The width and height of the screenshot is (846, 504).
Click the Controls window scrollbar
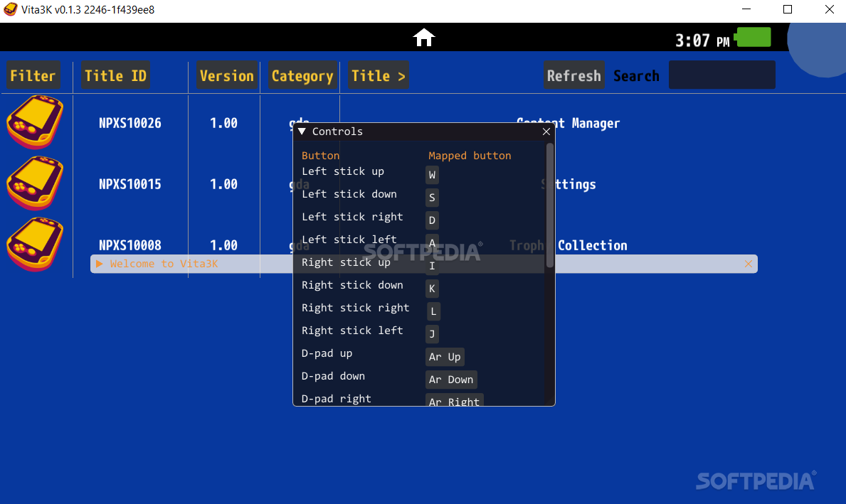click(550, 205)
